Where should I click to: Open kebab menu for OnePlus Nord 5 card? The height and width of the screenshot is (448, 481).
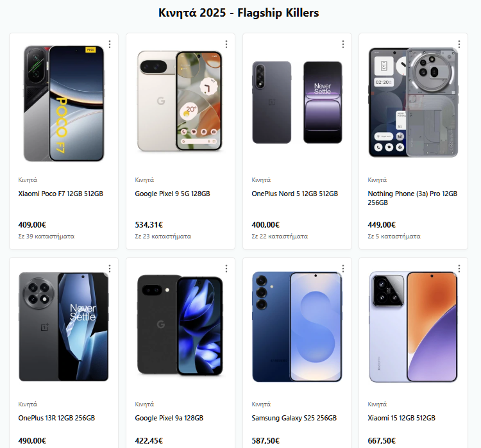pyautogui.click(x=343, y=44)
